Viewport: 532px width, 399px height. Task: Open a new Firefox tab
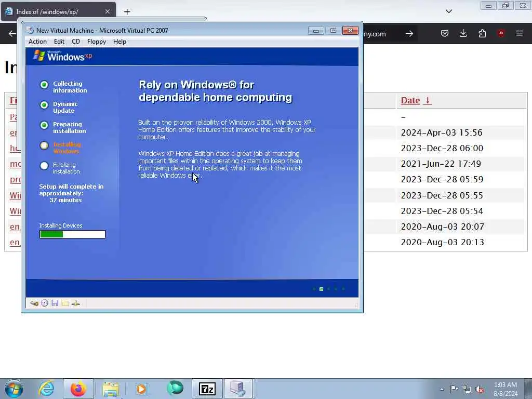click(127, 12)
